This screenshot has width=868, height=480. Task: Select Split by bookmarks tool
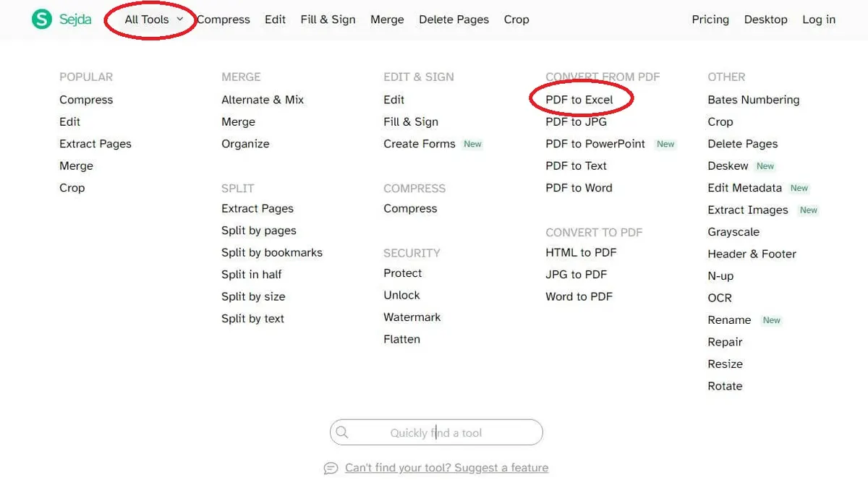(272, 252)
